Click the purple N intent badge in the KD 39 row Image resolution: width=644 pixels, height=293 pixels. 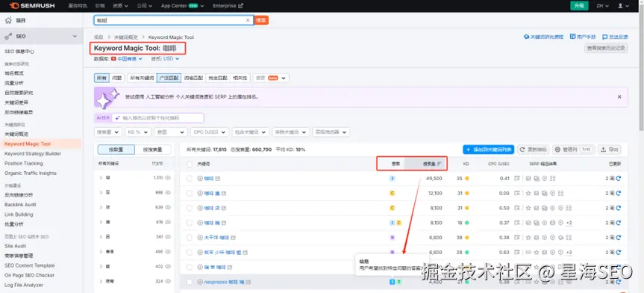tap(393, 238)
